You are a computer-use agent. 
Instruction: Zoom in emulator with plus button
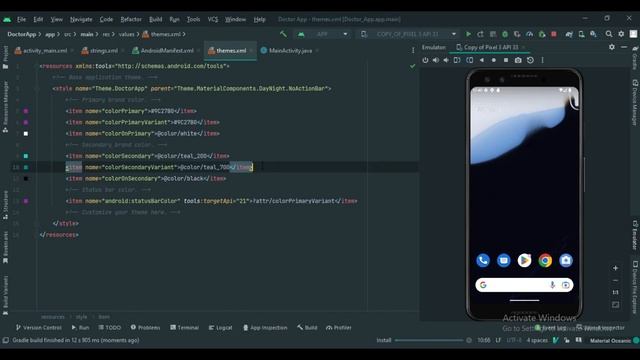coord(615,268)
